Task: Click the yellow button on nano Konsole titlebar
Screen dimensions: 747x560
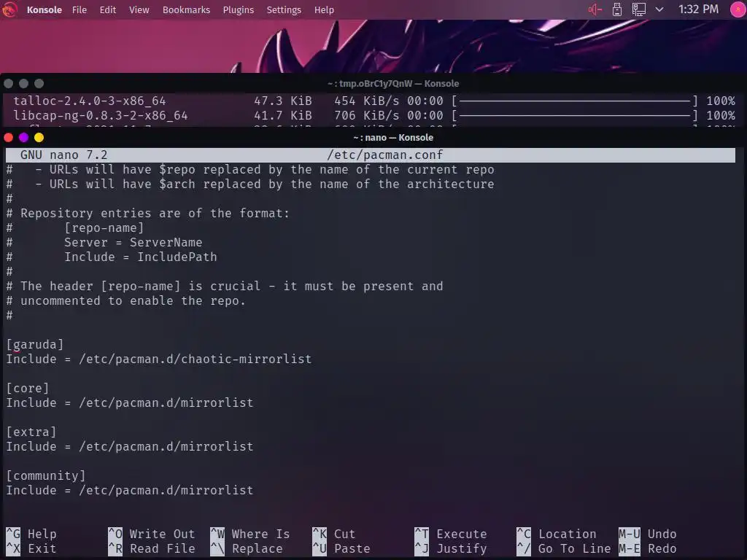Action: (39, 138)
